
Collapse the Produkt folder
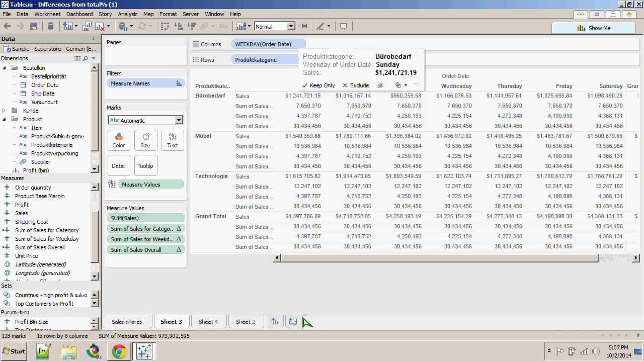point(4,119)
